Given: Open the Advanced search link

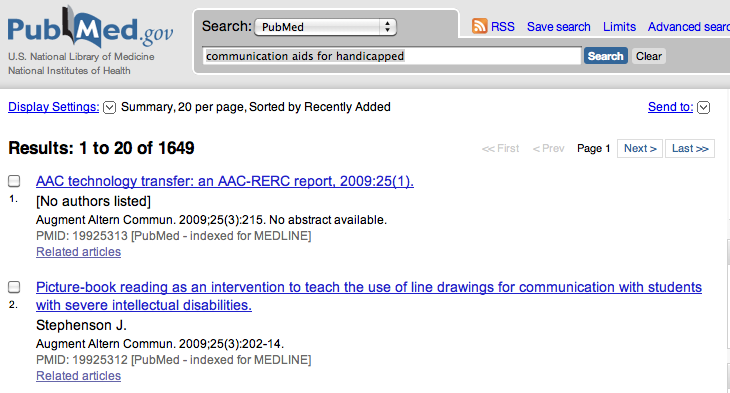Looking at the screenshot, I should [x=689, y=27].
